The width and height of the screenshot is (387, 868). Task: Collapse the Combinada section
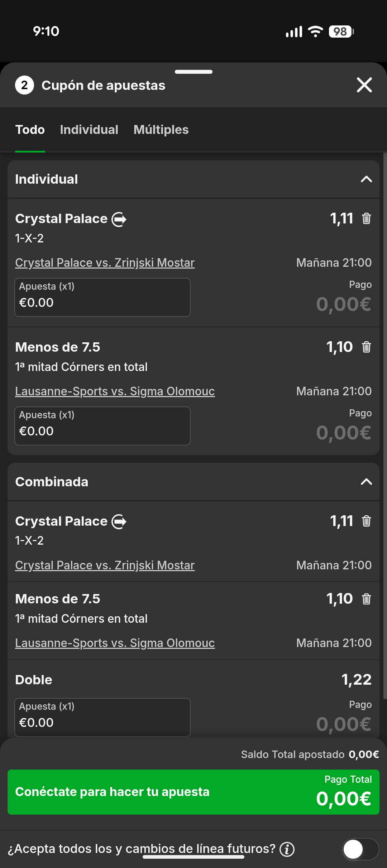click(x=366, y=482)
